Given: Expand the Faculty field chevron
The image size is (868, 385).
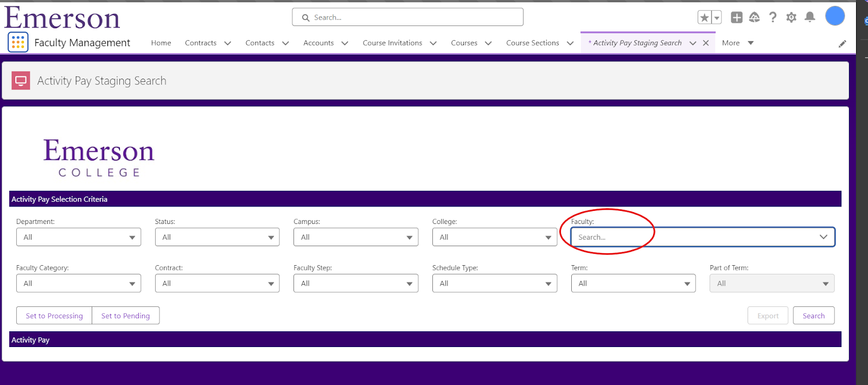Looking at the screenshot, I should pos(824,237).
